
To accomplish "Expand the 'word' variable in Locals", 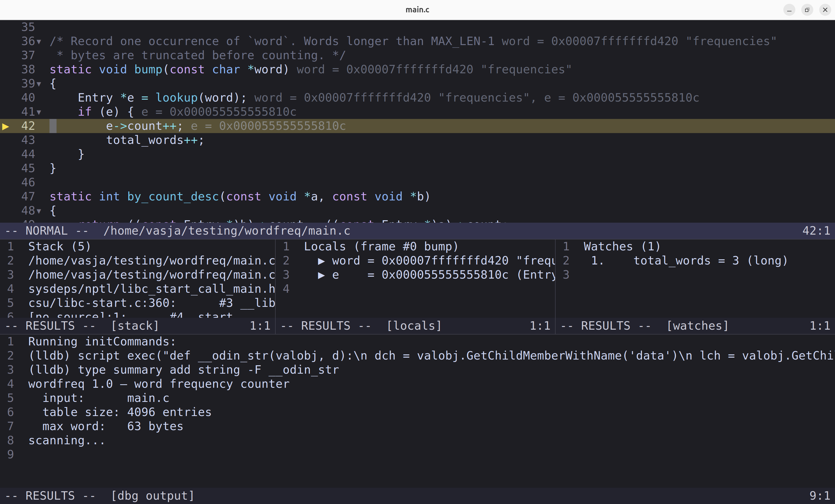I will click(321, 261).
